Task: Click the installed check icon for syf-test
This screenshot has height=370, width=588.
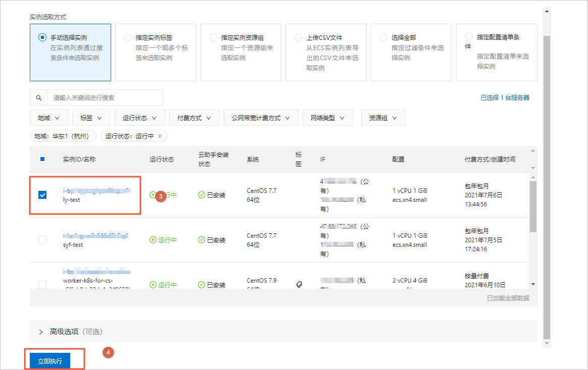Action: 202,240
